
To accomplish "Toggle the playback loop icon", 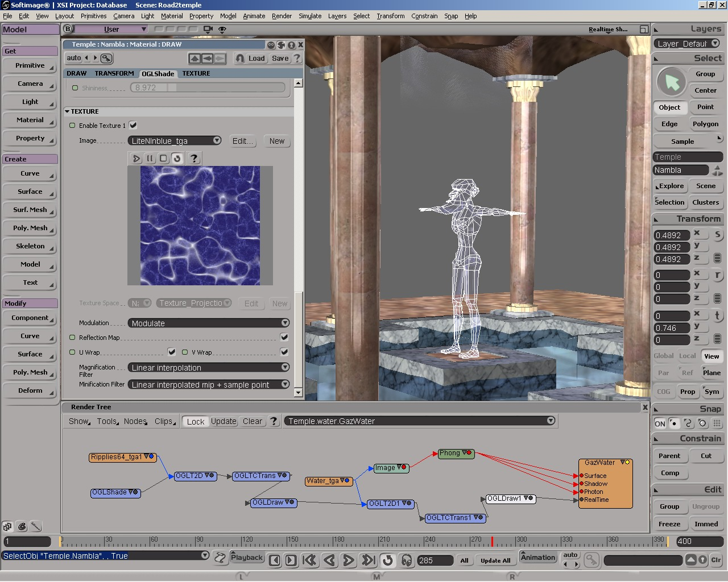I will click(x=387, y=560).
